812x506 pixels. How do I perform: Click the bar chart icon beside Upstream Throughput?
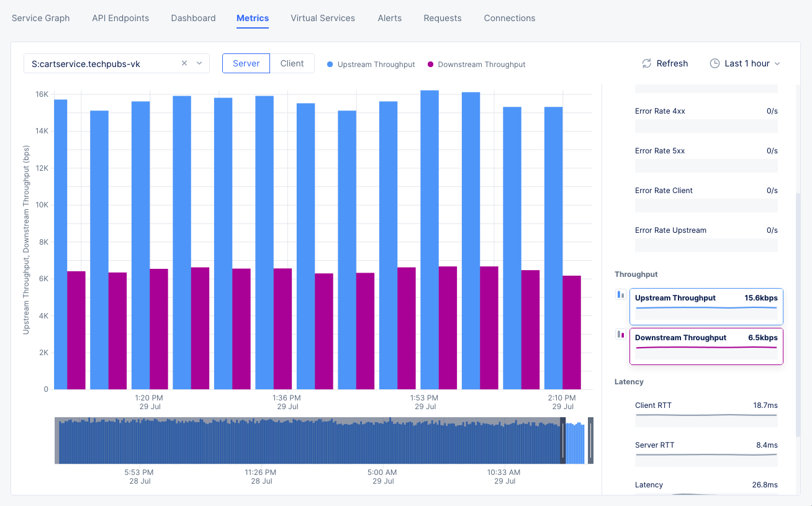(x=620, y=294)
